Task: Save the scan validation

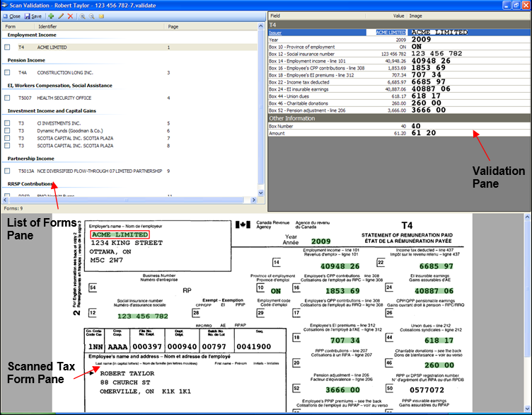Action: coord(34,16)
